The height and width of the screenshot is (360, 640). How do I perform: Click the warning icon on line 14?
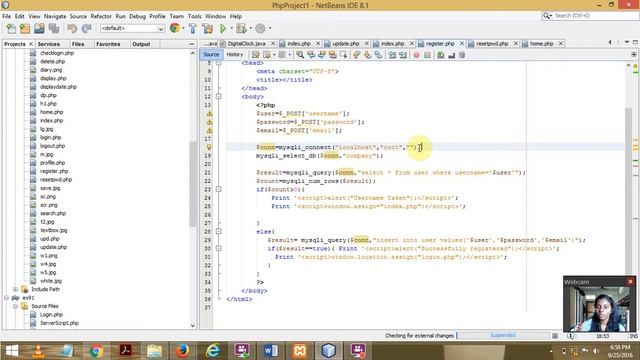coord(209,113)
